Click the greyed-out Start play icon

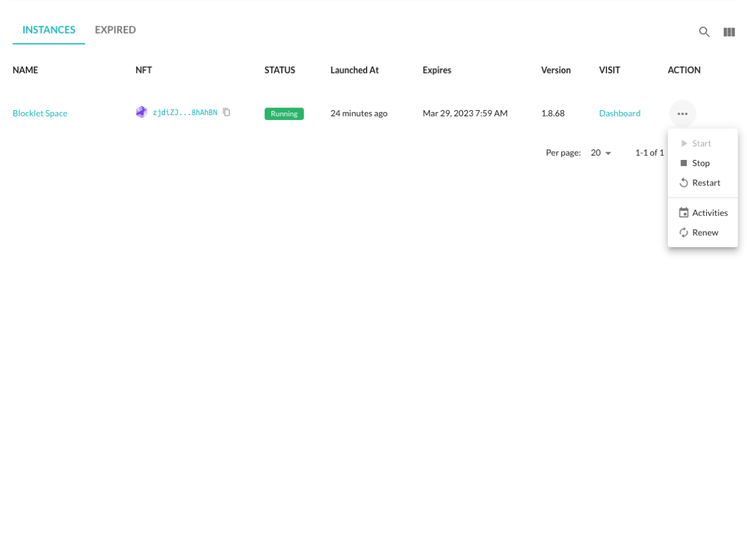point(684,143)
